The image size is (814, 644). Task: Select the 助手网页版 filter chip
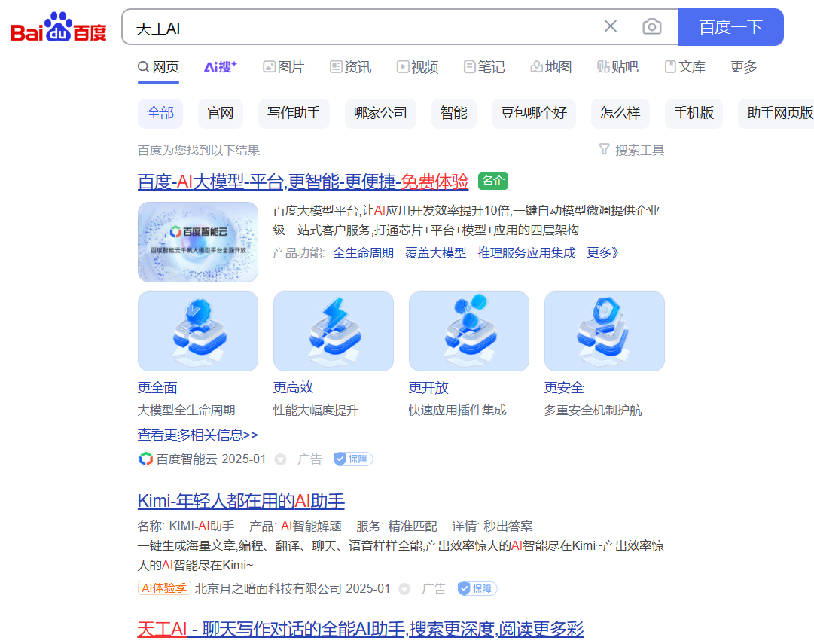pos(776,113)
